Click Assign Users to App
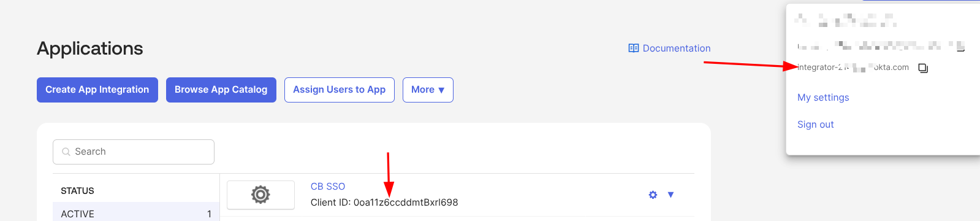980x221 pixels. (340, 90)
